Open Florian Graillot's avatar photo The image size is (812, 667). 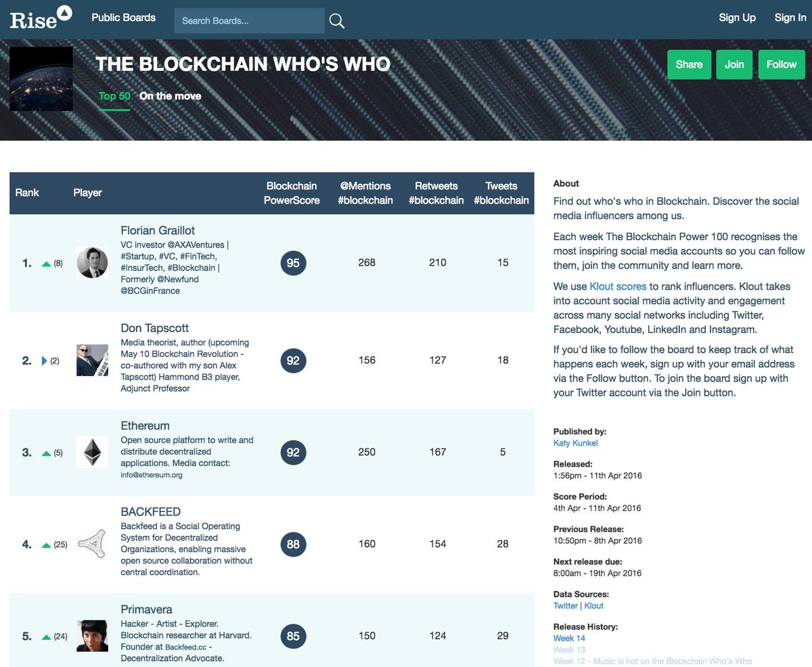(x=92, y=263)
